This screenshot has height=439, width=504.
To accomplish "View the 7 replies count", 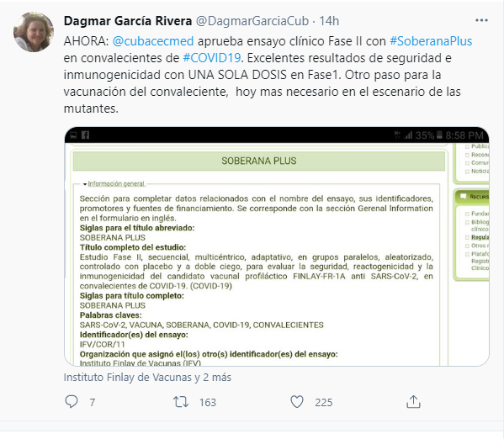I will coord(93,402).
